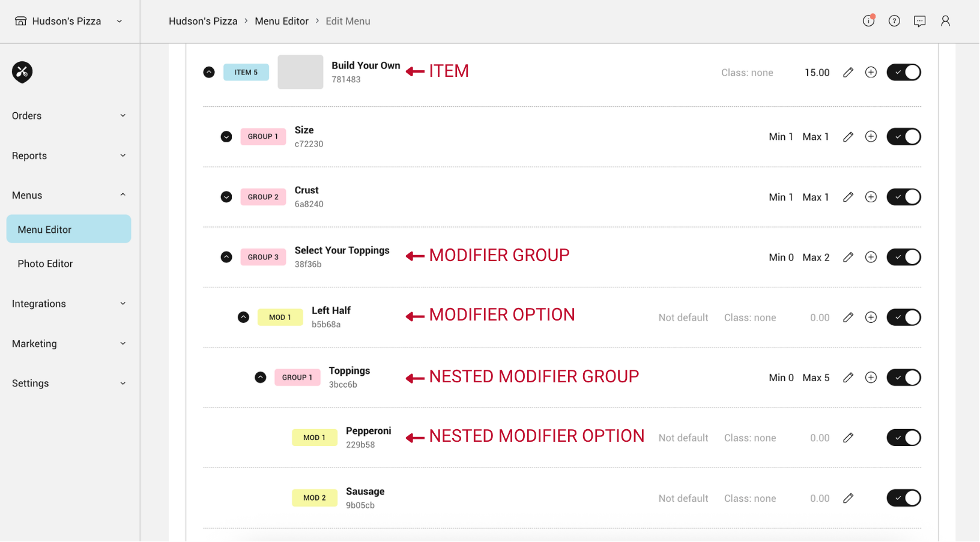Turn off the Sausage modifier toggle
The height and width of the screenshot is (542, 980).
tap(904, 498)
